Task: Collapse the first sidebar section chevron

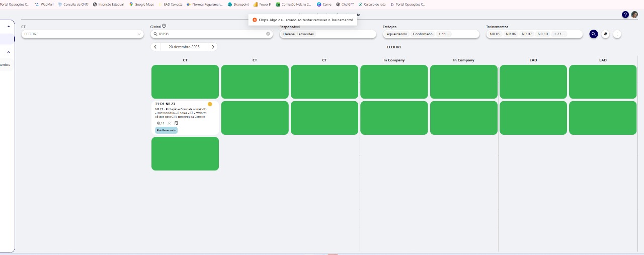Action: (9, 26)
